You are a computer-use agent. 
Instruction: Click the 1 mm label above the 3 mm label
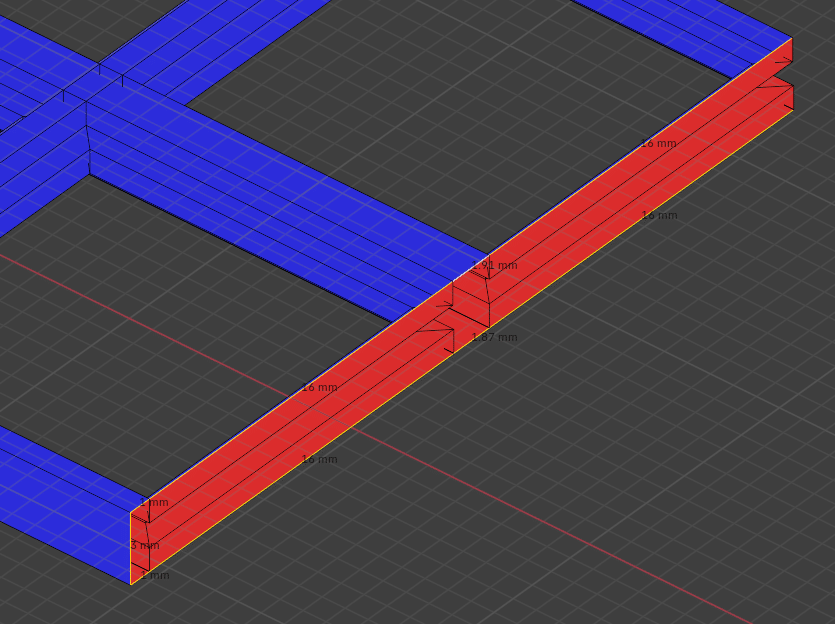pyautogui.click(x=154, y=502)
